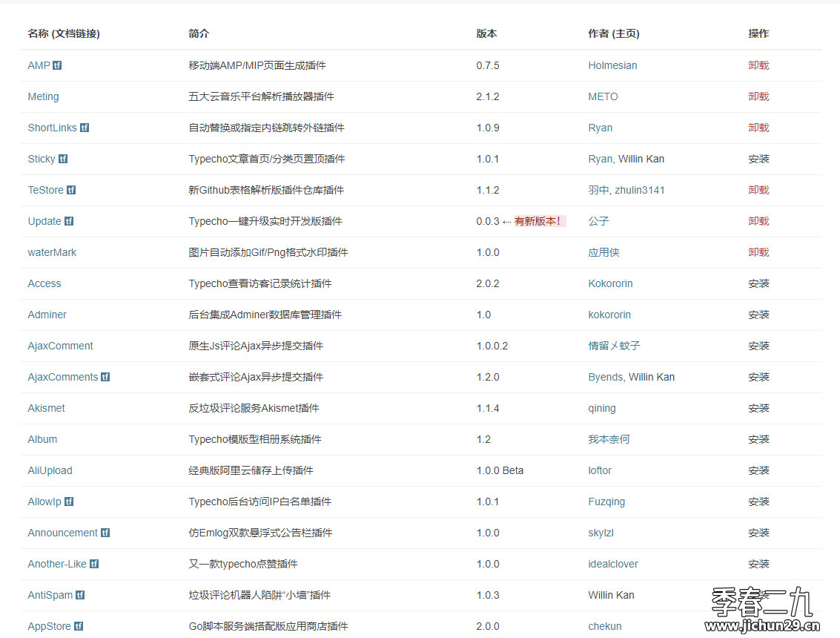
Task: Install the AliUpload plugin via 安装
Action: pyautogui.click(x=758, y=470)
